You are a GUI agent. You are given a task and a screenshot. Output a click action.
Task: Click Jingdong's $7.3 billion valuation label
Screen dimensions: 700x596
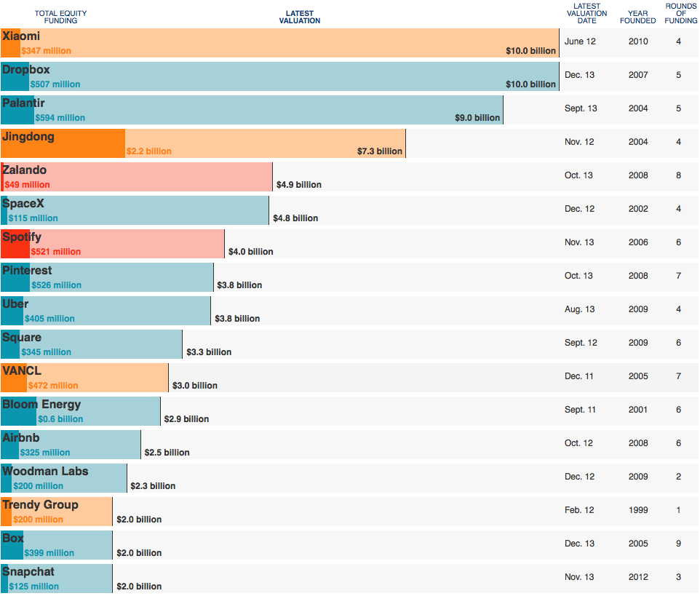point(379,151)
